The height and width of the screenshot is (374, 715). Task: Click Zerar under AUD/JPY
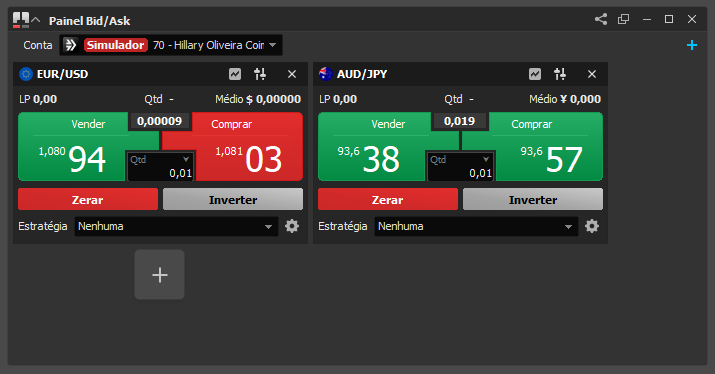pyautogui.click(x=388, y=199)
